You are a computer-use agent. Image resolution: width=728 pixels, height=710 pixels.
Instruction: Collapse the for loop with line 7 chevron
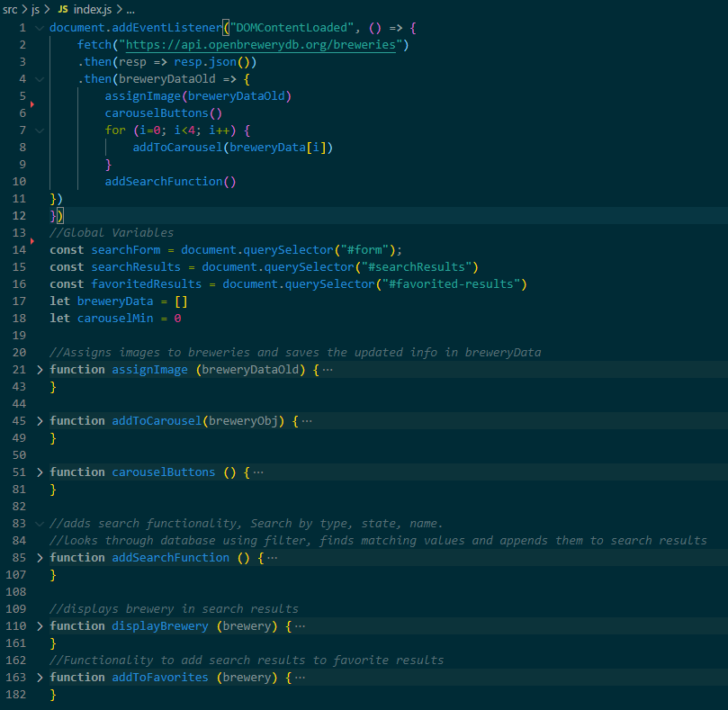pyautogui.click(x=40, y=130)
